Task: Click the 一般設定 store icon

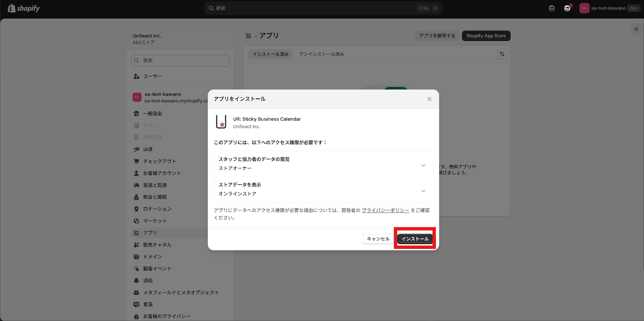Action: (136, 113)
